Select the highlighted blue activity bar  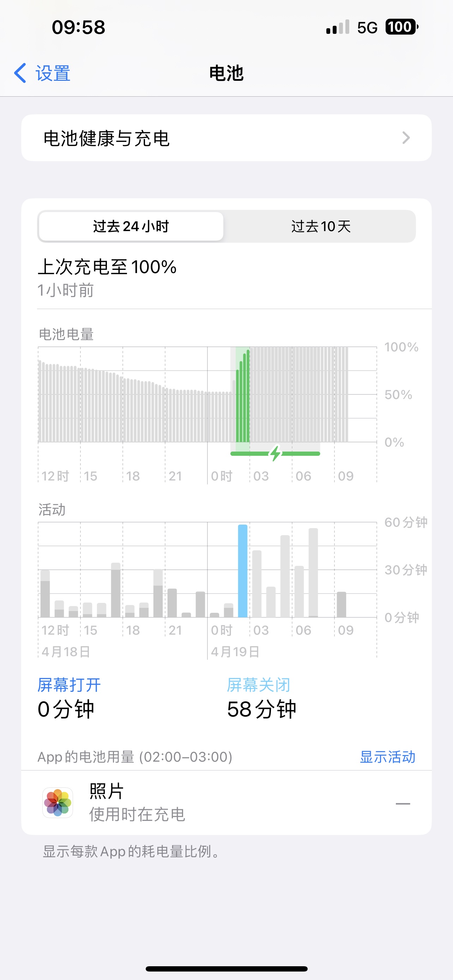tap(243, 571)
